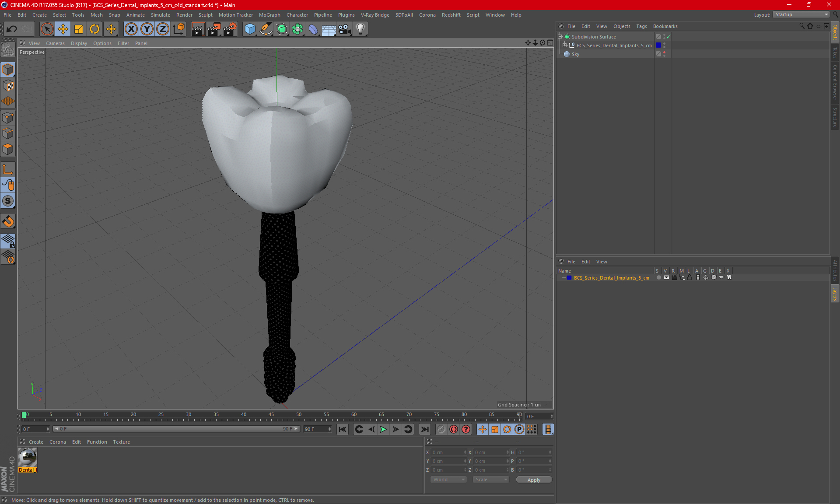Switch to Texture mode icon
Screen dimensions: 840x504
(8, 86)
